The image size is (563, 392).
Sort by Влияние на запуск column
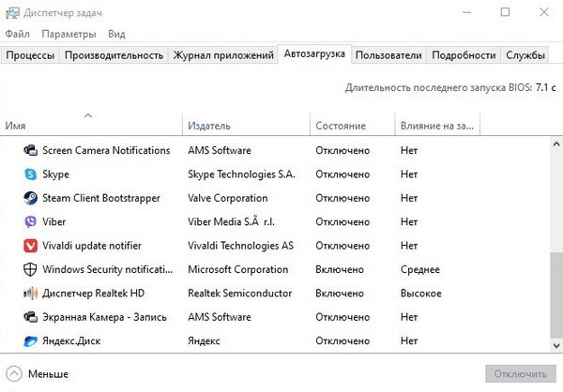tap(437, 124)
